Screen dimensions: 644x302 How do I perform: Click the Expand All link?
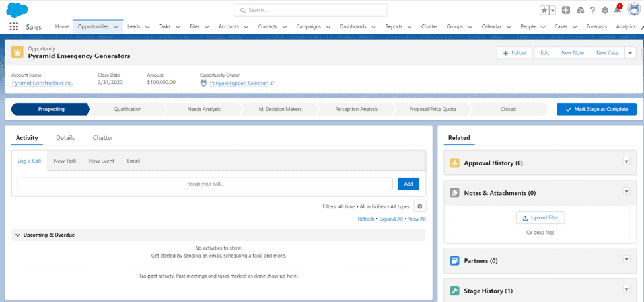[x=391, y=219]
